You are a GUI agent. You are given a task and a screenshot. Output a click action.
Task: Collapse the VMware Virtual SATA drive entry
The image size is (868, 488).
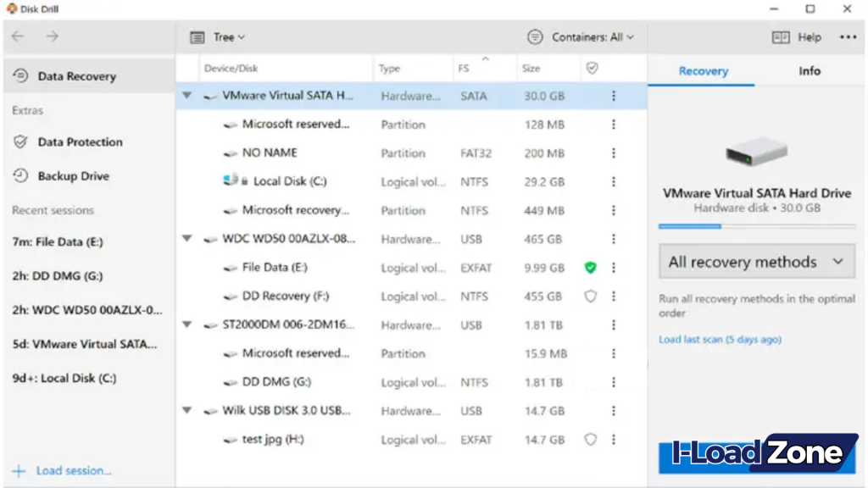tap(187, 96)
